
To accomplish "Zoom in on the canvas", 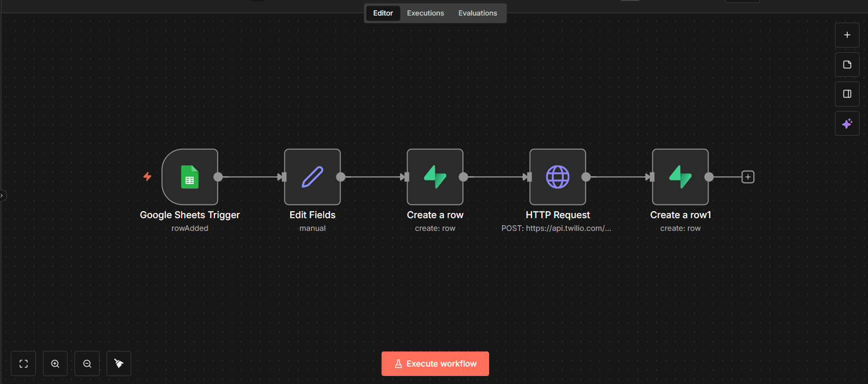I will (55, 363).
